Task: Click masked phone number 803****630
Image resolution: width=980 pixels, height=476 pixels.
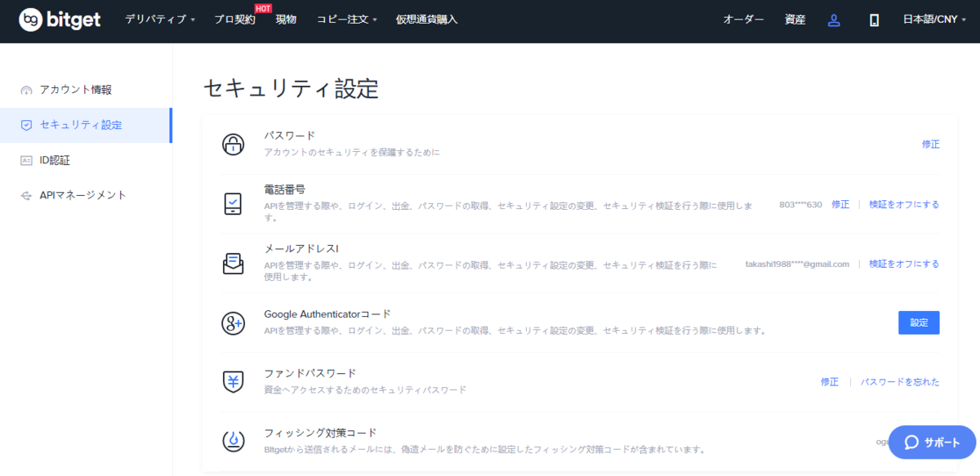Action: (x=800, y=204)
